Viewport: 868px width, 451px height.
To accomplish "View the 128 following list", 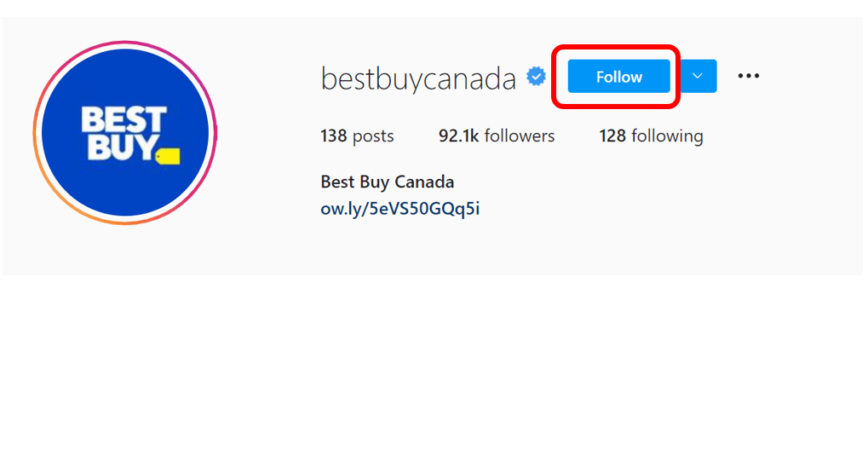I will point(651,136).
